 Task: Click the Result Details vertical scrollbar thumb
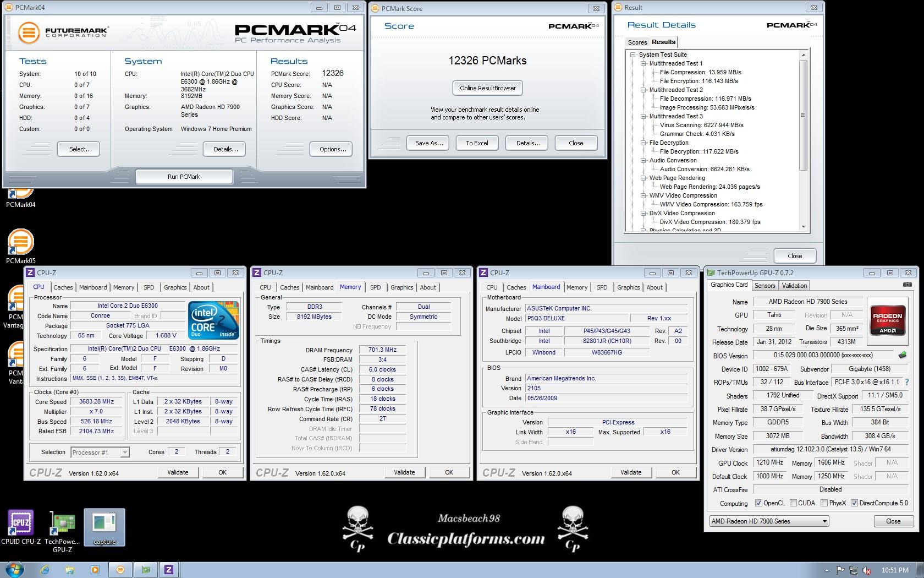click(x=803, y=115)
